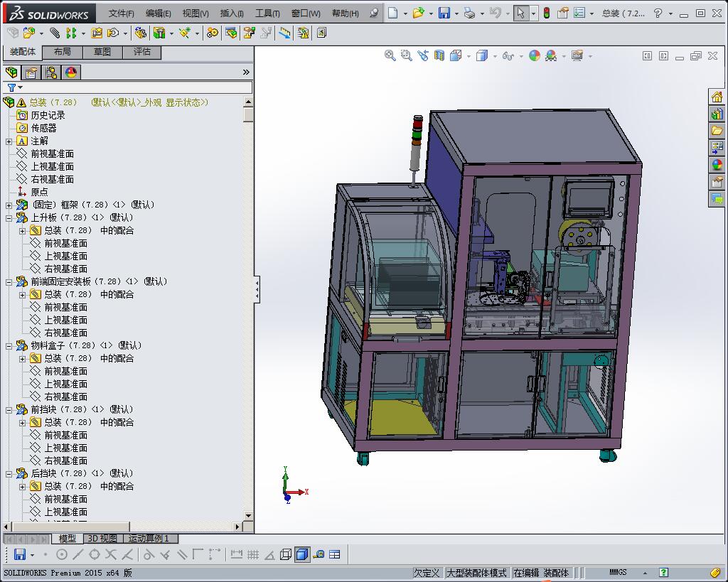Open the PropertyManager panel tab
This screenshot has width=728, height=582.
[x=31, y=72]
